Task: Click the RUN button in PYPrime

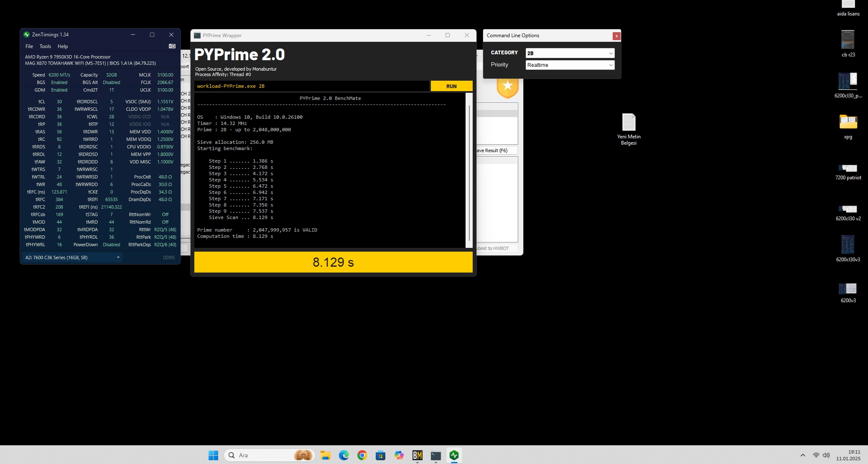Action: [x=451, y=86]
